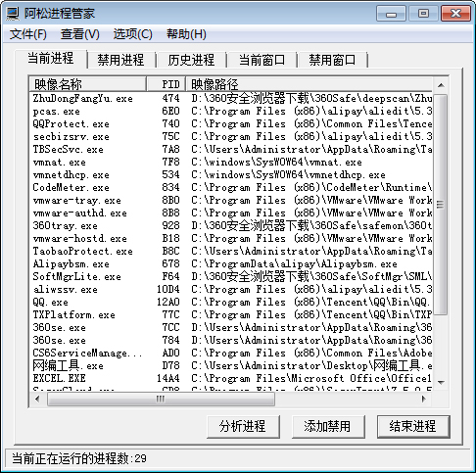Select the TaobaoProtect.exe process row
The image size is (476, 473).
pos(231,251)
